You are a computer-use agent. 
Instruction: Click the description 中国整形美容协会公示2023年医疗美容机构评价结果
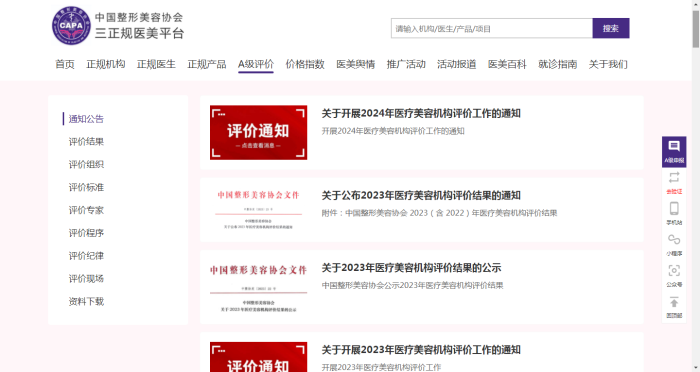point(412,285)
